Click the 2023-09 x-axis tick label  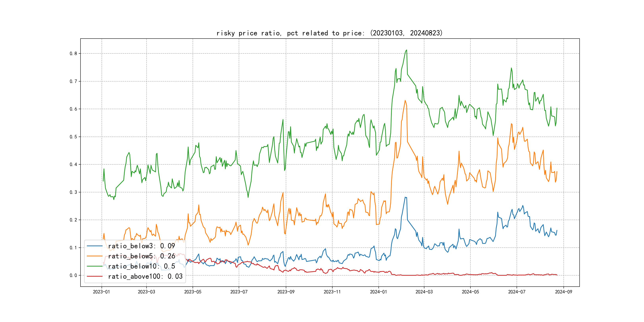tap(286, 292)
